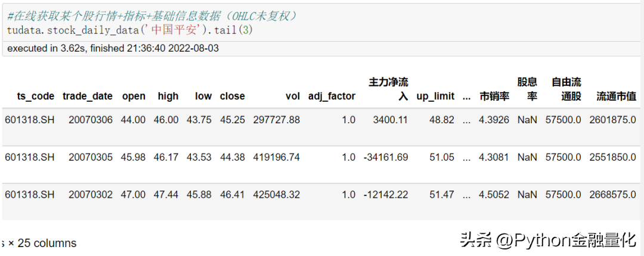This screenshot has width=644, height=256.
Task: Select the 流通市值 value 2601875.0
Action: click(612, 120)
